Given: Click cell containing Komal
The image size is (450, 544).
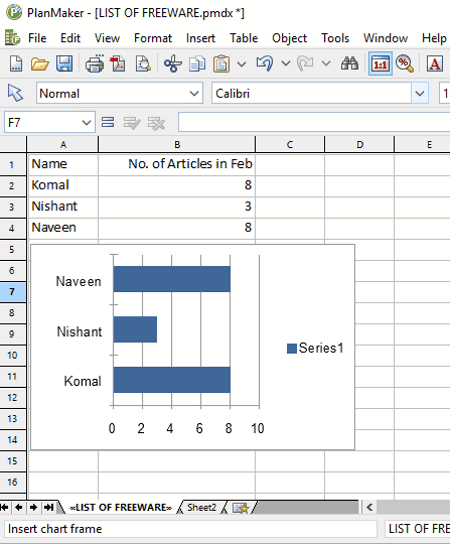Looking at the screenshot, I should coord(63,185).
